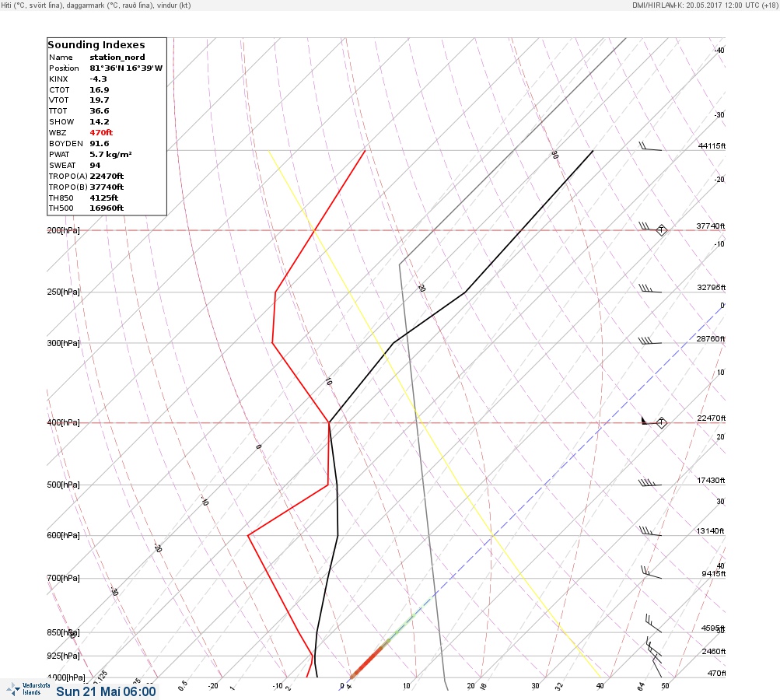
Task: Click the 28760ft altitude label
Action: pos(711,339)
